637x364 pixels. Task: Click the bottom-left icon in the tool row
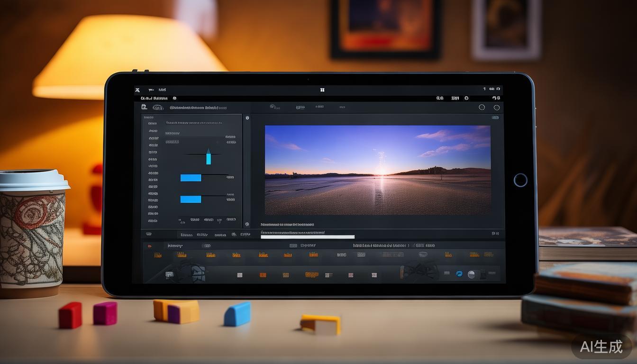[169, 274]
